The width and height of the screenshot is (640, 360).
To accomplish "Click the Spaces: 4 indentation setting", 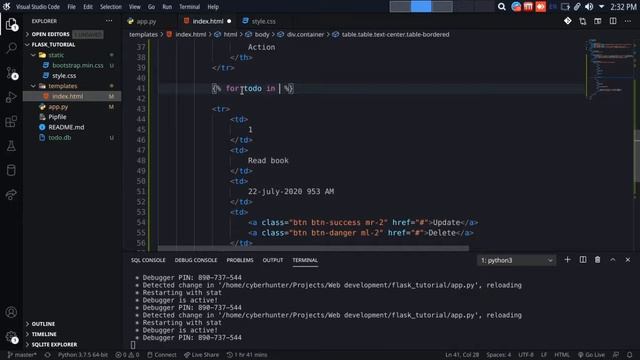I will (x=498, y=355).
